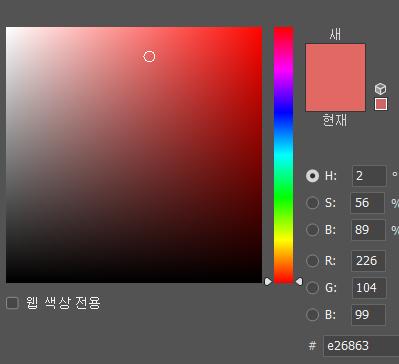Click the 현재 label below the preview swatch
Screen dimensions: 399x364
point(335,120)
